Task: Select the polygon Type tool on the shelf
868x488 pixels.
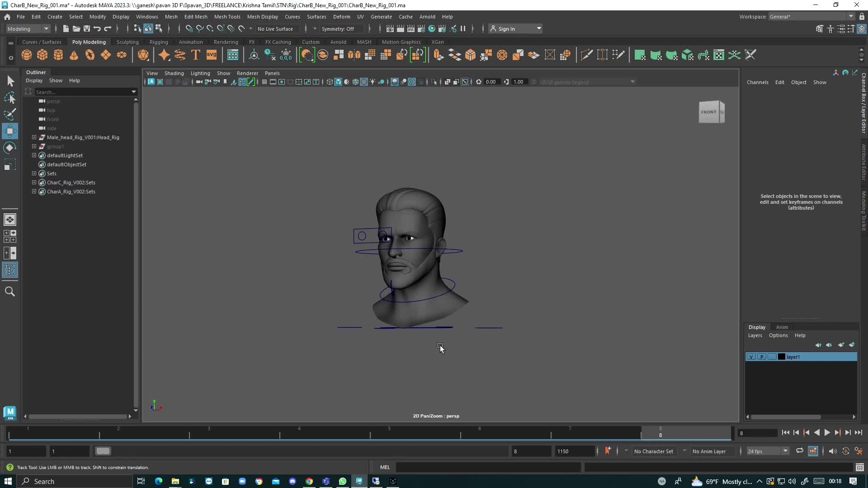Action: tap(195, 55)
